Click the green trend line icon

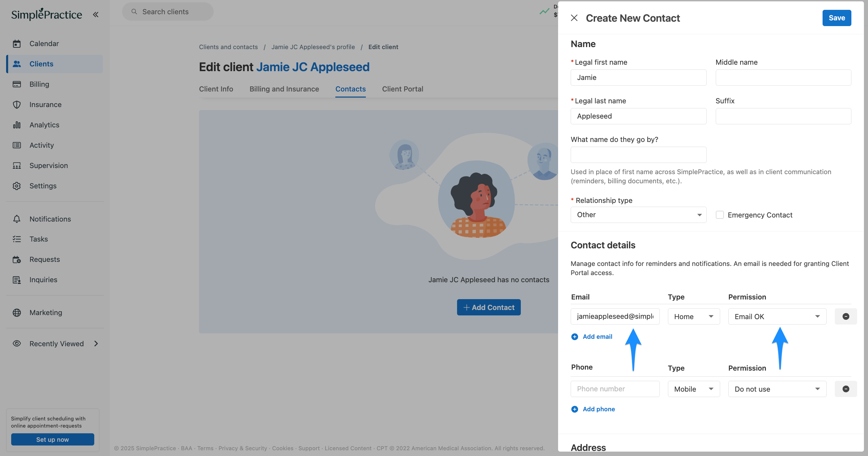[544, 11]
